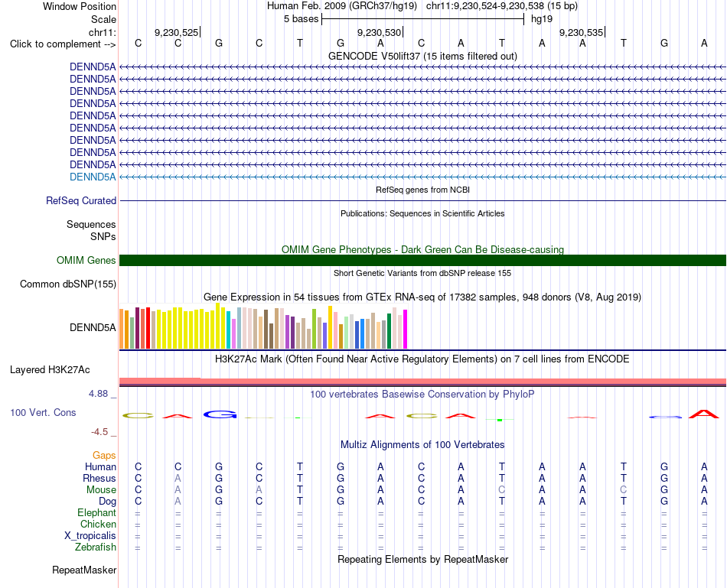Click the hg19 label beside scale bar
The width and height of the screenshot is (727, 588).
click(542, 19)
